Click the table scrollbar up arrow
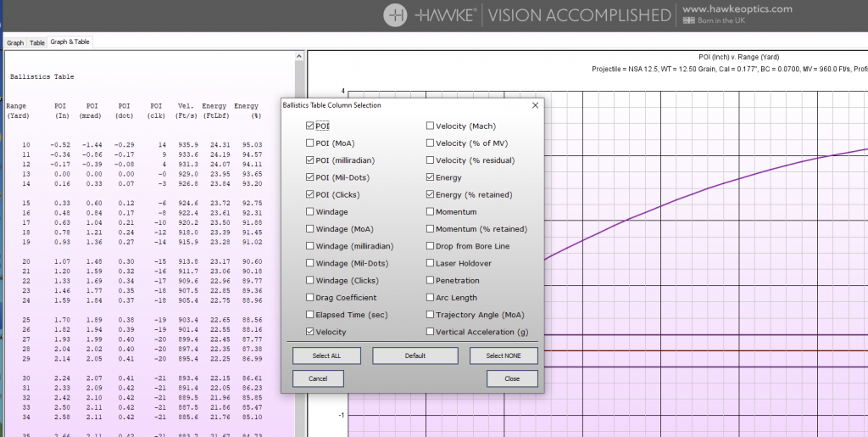This screenshot has height=437, width=868. tap(299, 56)
